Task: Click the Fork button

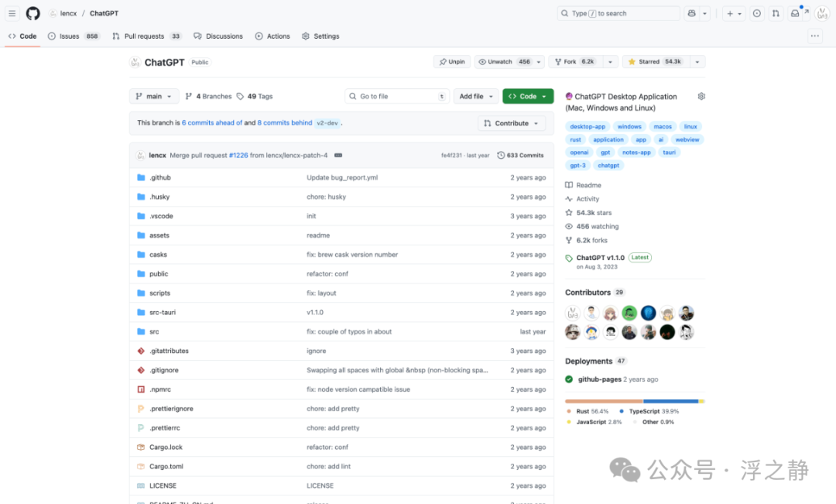Action: (x=574, y=62)
